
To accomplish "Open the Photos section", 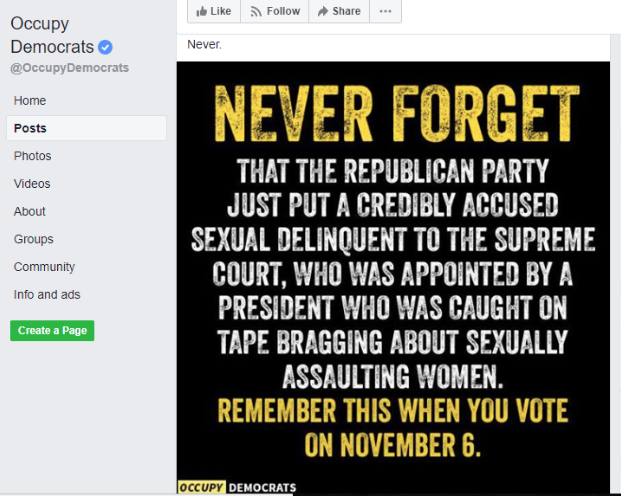I will (32, 156).
